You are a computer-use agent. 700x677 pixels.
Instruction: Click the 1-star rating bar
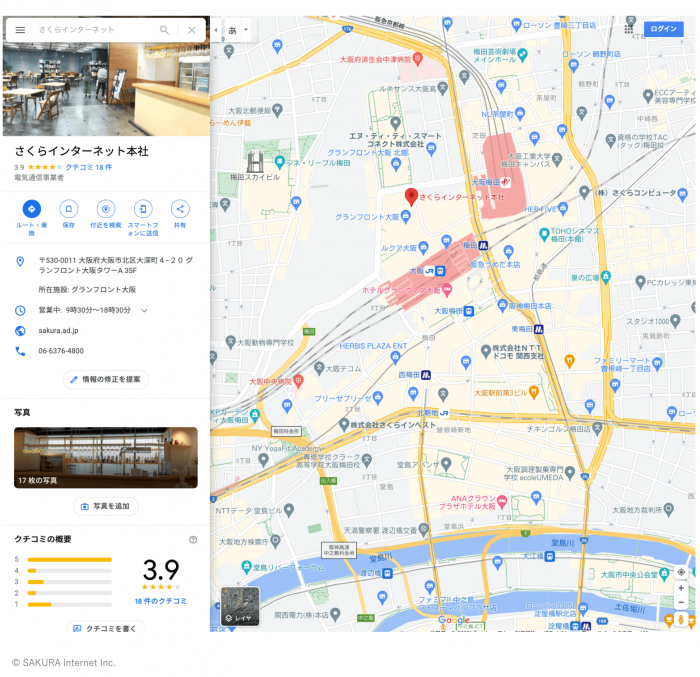[x=70, y=604]
